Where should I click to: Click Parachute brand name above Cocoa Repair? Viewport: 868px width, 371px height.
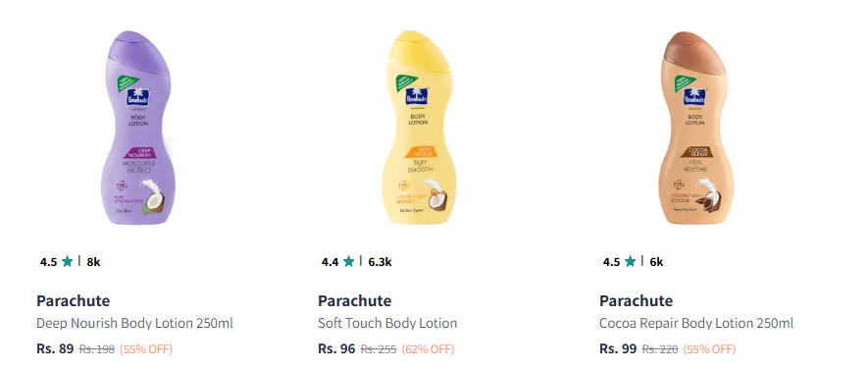click(x=637, y=301)
